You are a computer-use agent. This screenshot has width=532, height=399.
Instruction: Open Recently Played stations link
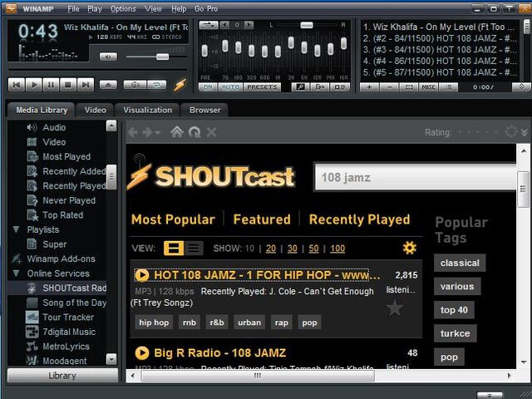359,219
